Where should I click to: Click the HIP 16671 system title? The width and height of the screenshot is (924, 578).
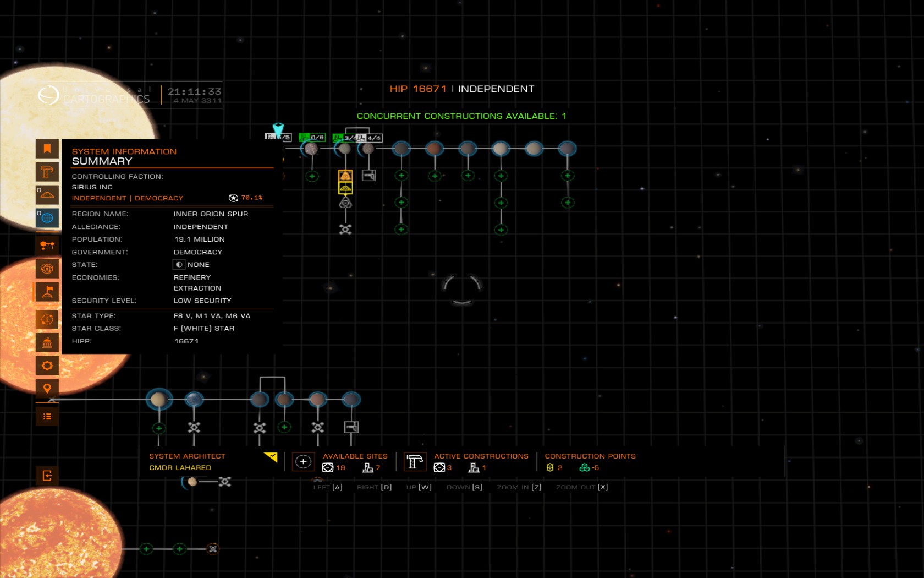(x=418, y=89)
